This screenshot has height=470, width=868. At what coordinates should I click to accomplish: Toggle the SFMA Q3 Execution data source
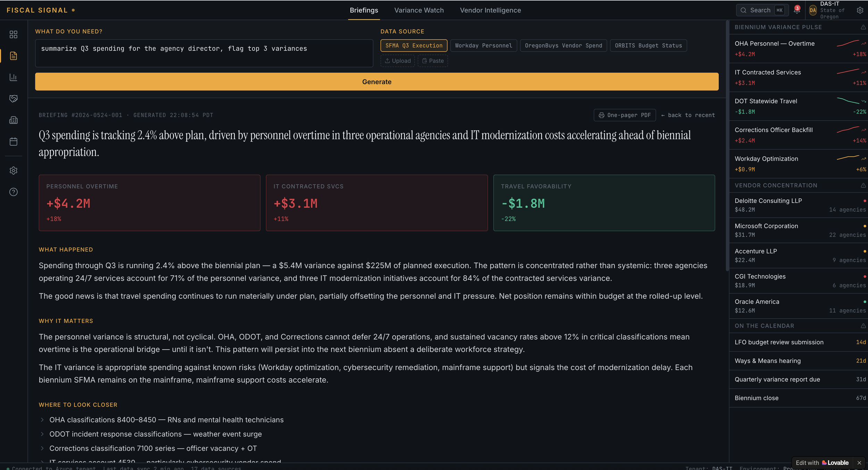point(414,46)
